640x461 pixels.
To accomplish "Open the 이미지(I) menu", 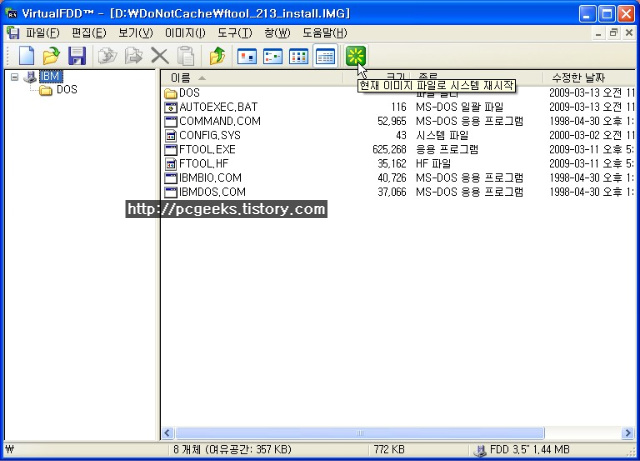I will pyautogui.click(x=185, y=33).
